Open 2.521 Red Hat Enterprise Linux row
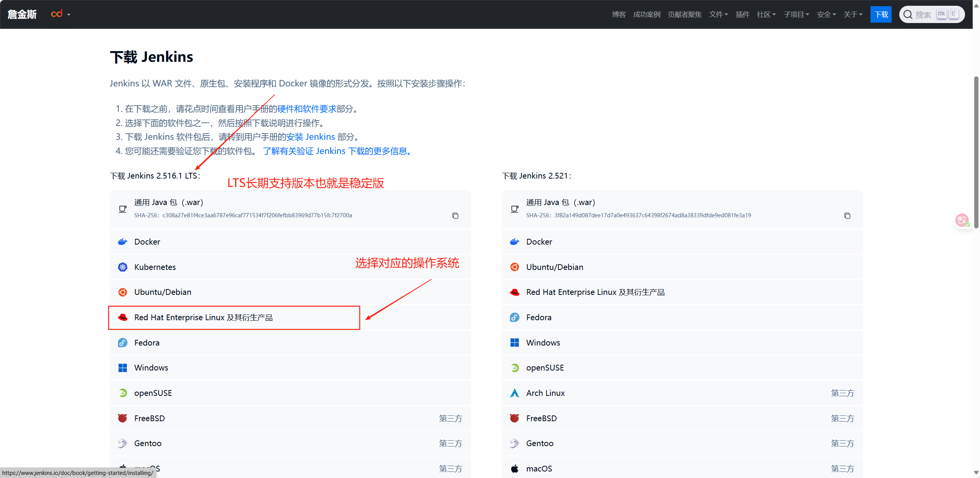This screenshot has width=980, height=478. [682, 292]
